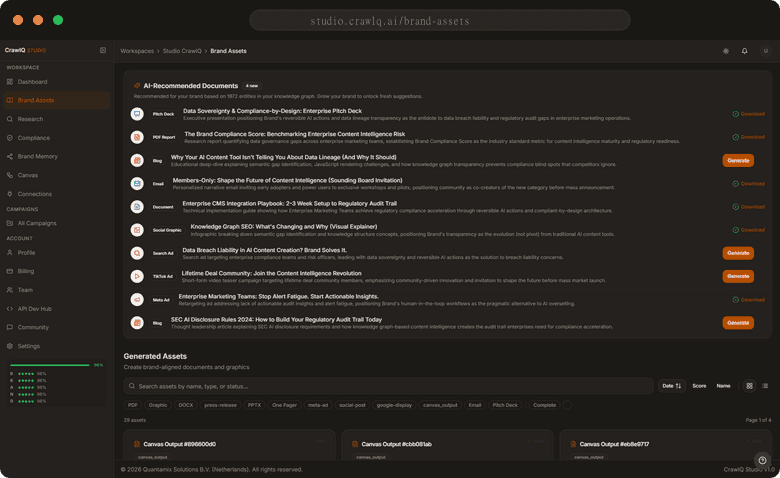
Task: Filter by Graphic tag
Action: click(158, 405)
